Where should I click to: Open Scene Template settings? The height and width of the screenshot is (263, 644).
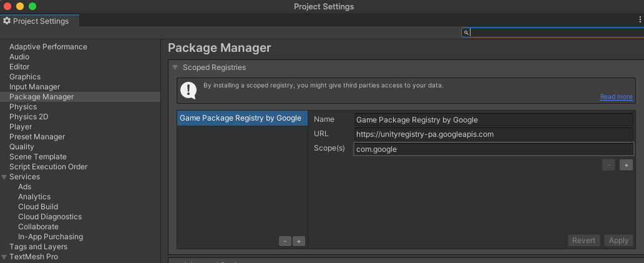point(38,157)
